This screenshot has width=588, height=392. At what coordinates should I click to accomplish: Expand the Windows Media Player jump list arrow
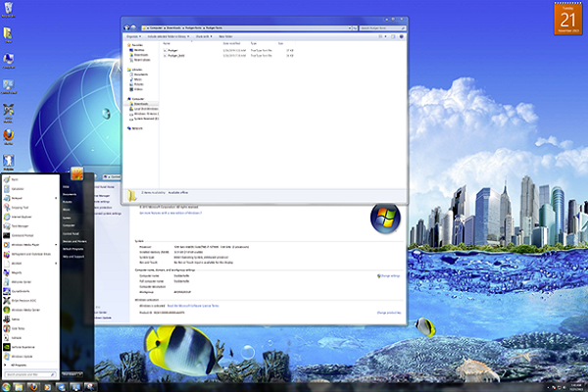[x=56, y=245]
